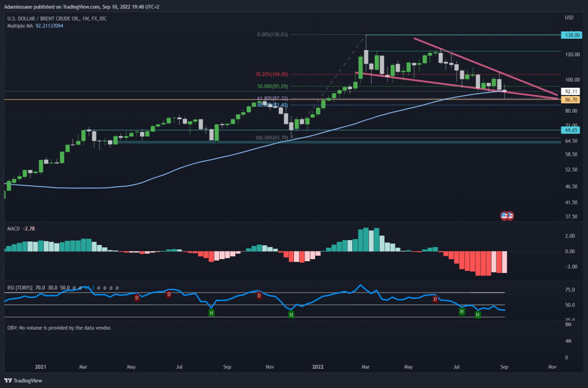Click the Sep label at right of time axis
The image size is (588, 388).
pos(505,366)
